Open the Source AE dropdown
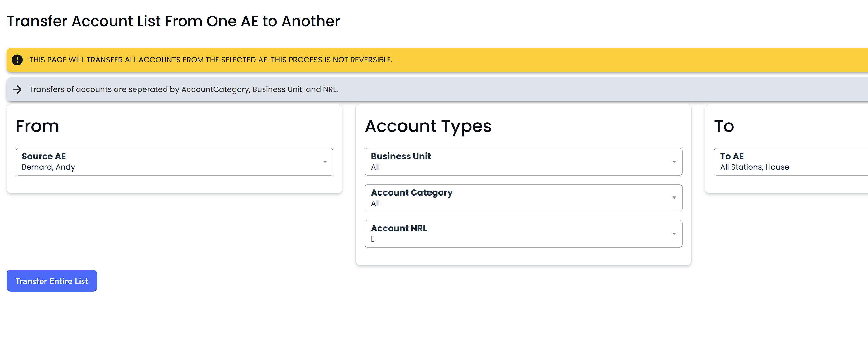The width and height of the screenshot is (868, 348). [174, 162]
